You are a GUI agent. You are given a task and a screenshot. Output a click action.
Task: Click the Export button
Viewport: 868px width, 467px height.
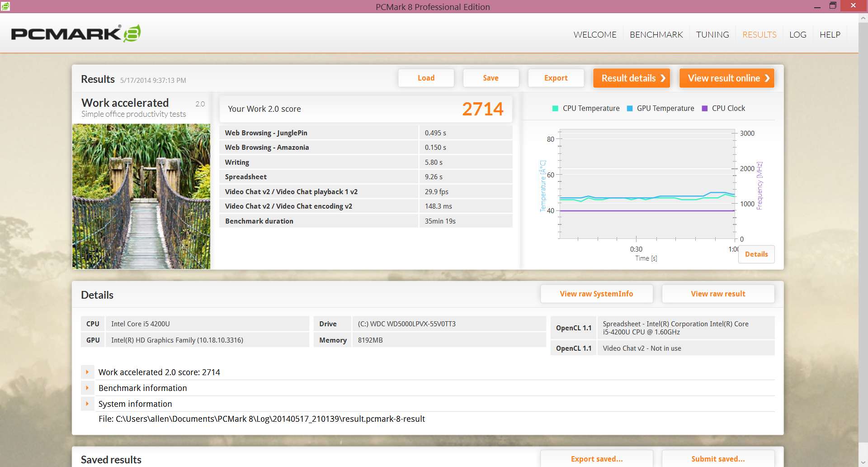(556, 78)
